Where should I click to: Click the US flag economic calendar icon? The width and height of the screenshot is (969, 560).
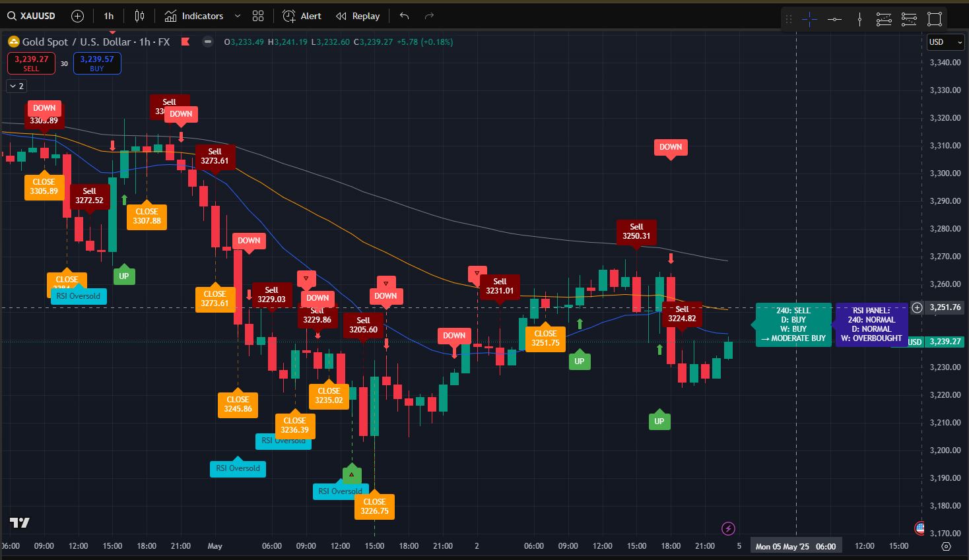pos(920,528)
